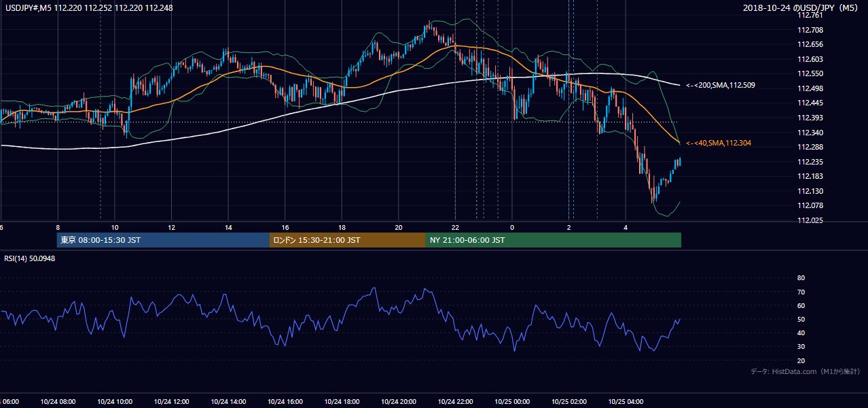The image size is (868, 408).
Task: Click price axis label 112.603
Action: coord(810,59)
